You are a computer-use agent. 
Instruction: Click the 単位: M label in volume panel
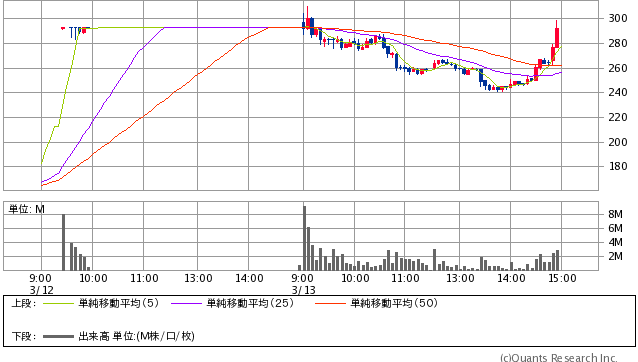pos(27,209)
